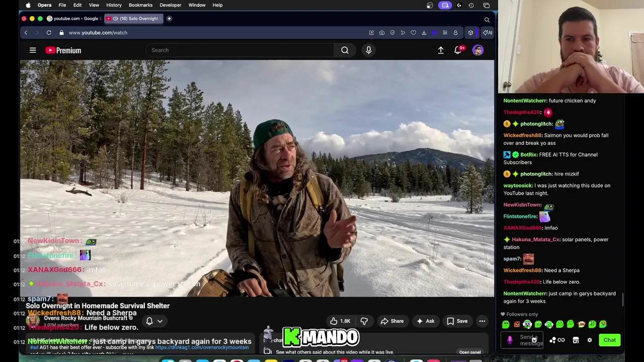Viewport: 644px width, 362px height.
Task: Open the YouTube account avatar menu
Action: click(478, 50)
